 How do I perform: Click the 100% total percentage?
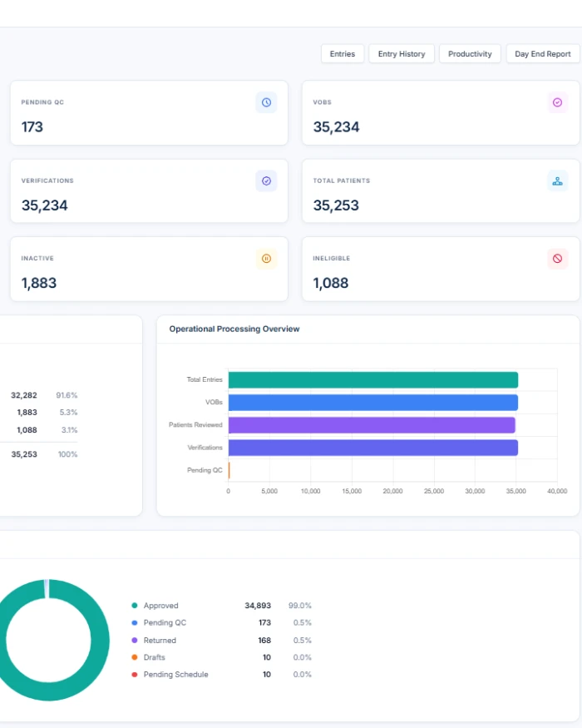point(67,454)
